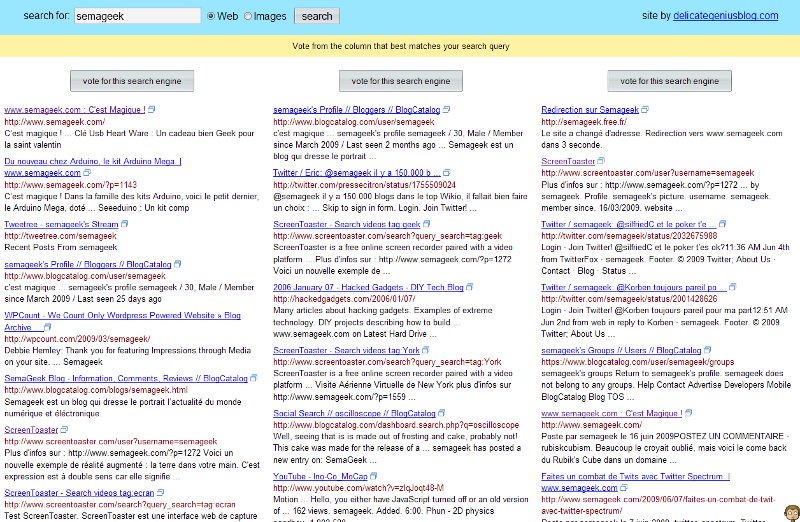
Task: Open the Tweetree - semageek's Stream link
Action: pos(61,224)
